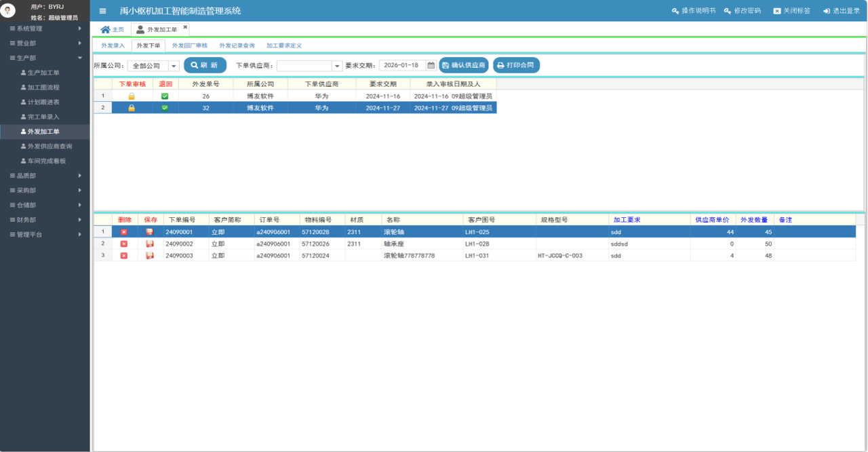Click the lock icon in row 26
This screenshot has width=868, height=452.
click(132, 96)
